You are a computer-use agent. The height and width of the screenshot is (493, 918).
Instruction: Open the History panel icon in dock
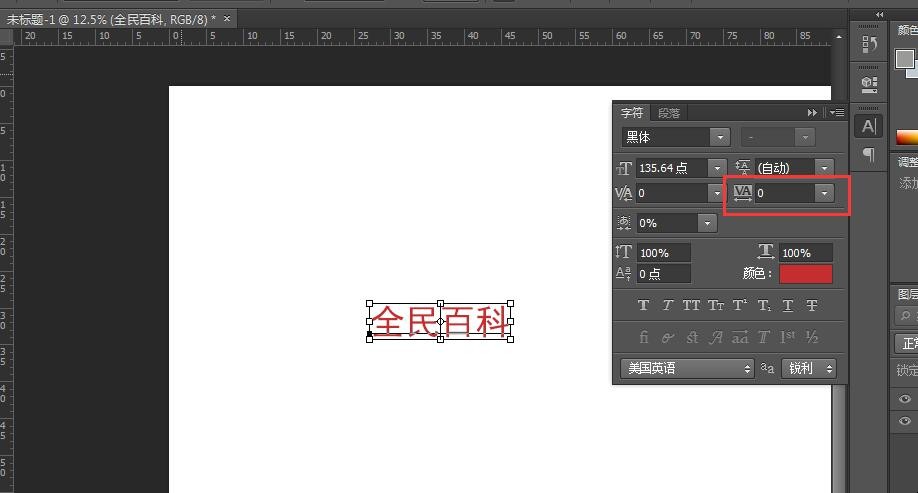[x=868, y=45]
